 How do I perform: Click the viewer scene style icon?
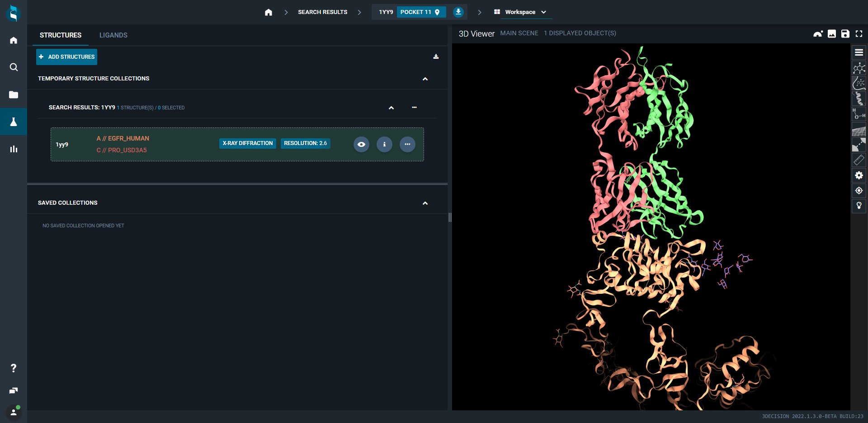818,33
